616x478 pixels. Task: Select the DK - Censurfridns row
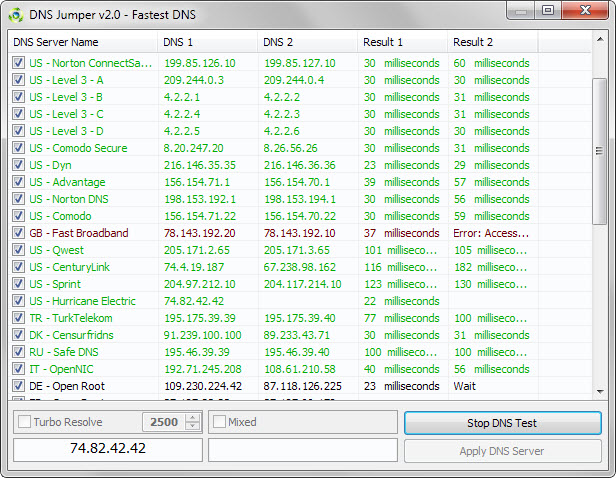tap(300, 335)
